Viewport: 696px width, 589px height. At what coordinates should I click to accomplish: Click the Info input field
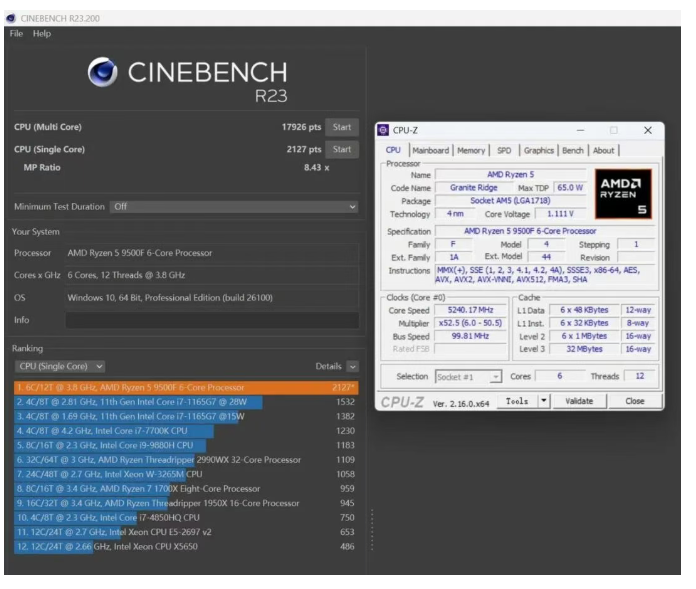(x=212, y=320)
